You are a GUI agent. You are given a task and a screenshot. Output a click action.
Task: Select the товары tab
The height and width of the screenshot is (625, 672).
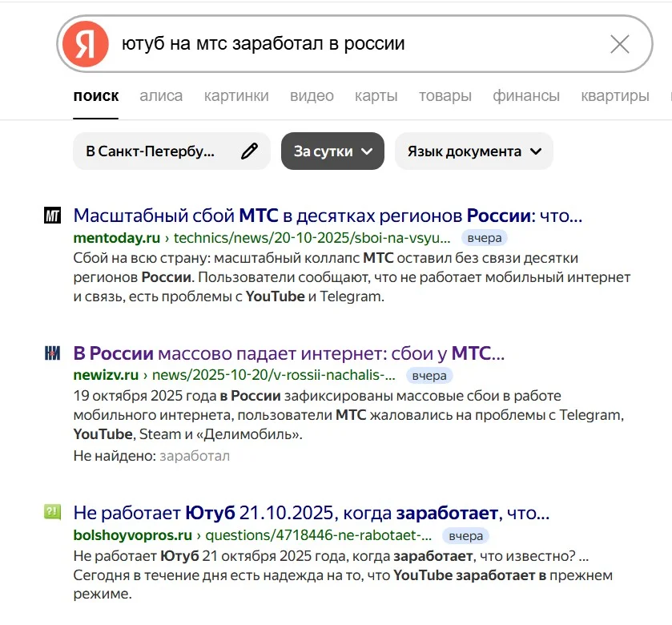[445, 96]
